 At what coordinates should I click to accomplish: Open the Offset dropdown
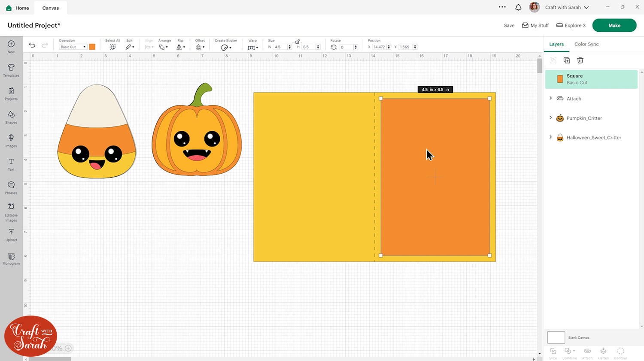pyautogui.click(x=200, y=47)
